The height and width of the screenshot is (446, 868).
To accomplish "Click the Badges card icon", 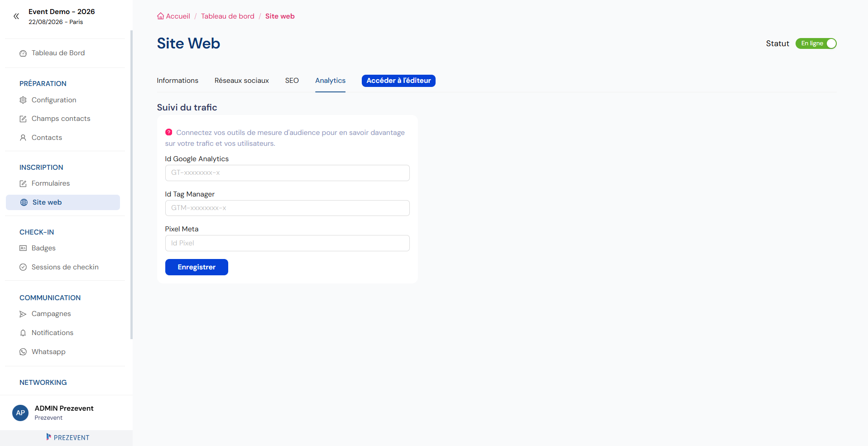I will tap(23, 248).
